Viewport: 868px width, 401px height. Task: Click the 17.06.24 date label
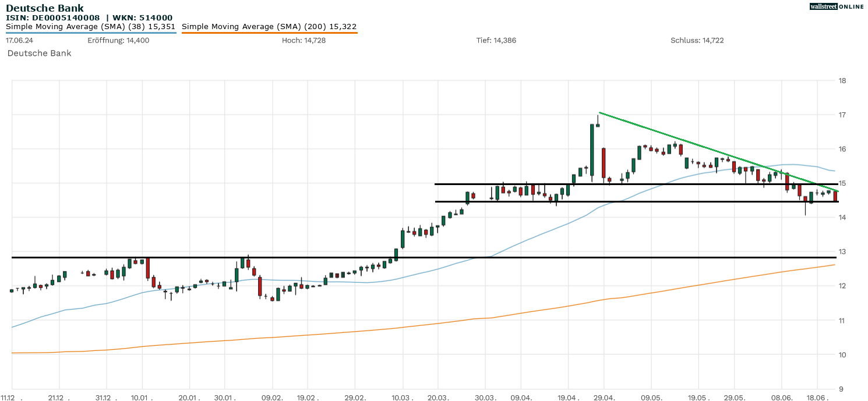pyautogui.click(x=19, y=40)
